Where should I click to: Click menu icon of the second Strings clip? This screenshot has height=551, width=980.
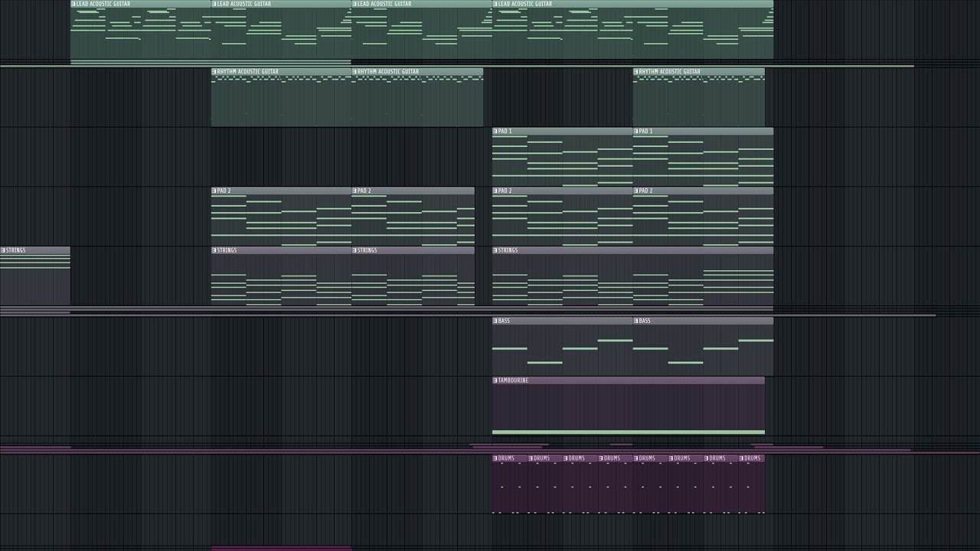pos(214,251)
